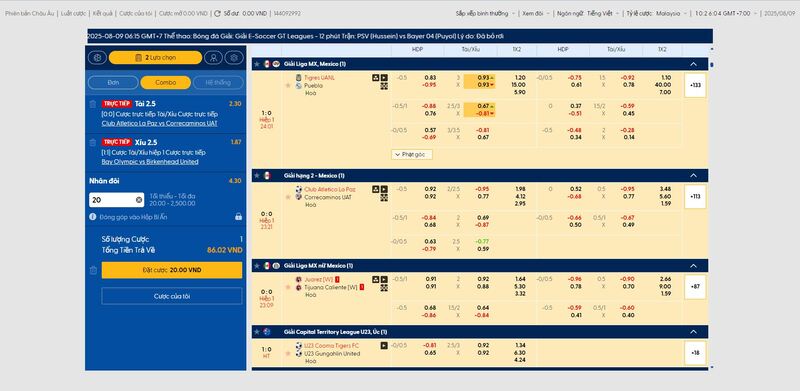Collapse the Giải Liga MX nữ Mexico section
The image size is (800, 391).
(693, 266)
